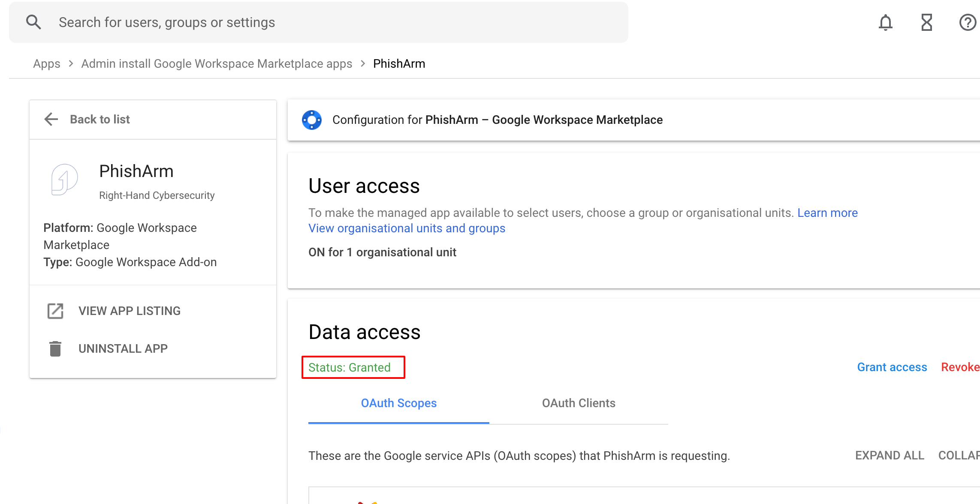Image resolution: width=980 pixels, height=504 pixels.
Task: Open the Learn more link
Action: [827, 213]
